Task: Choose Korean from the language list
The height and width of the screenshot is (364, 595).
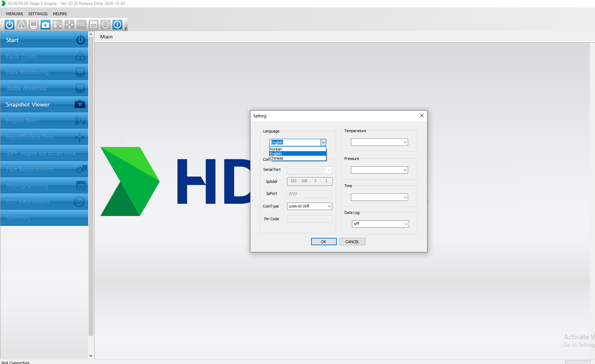Action: [x=297, y=149]
